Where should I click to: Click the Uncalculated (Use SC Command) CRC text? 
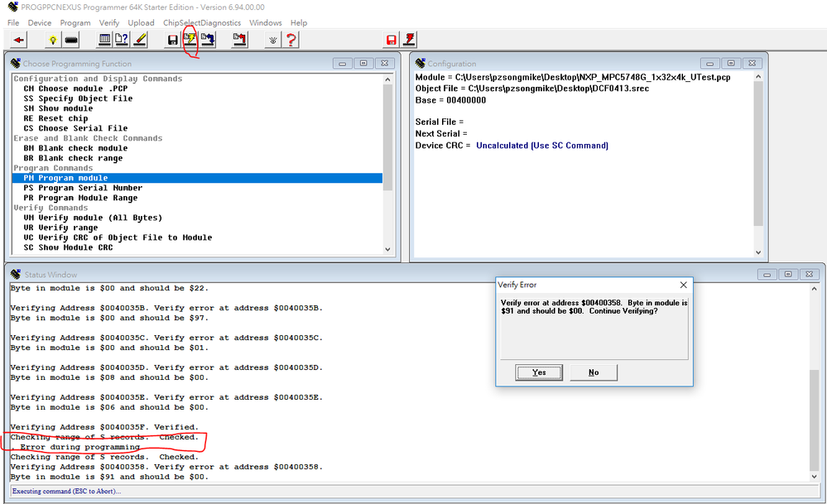tap(541, 146)
